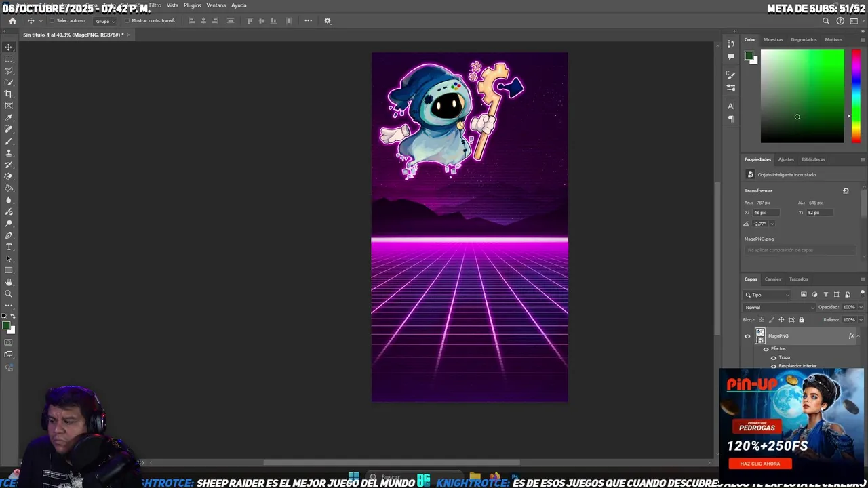Viewport: 868px width, 488px height.
Task: Select the Move tool in the toolbox
Action: click(9, 47)
